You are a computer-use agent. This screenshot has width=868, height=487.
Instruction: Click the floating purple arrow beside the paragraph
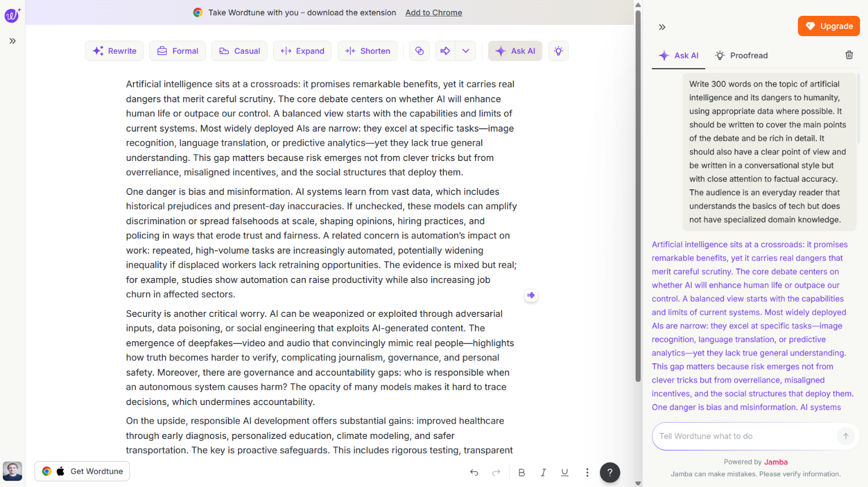[531, 295]
